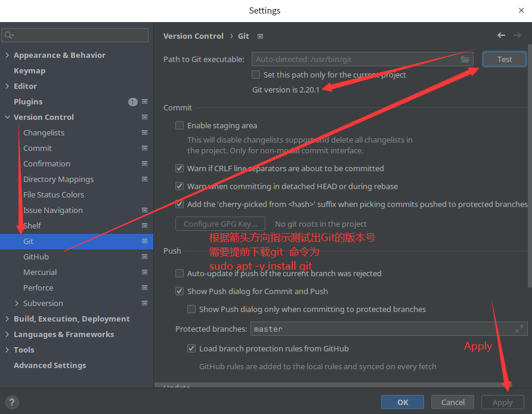The image size is (532, 414).
Task: Click project-level icon on the Commit row
Action: pos(144,148)
